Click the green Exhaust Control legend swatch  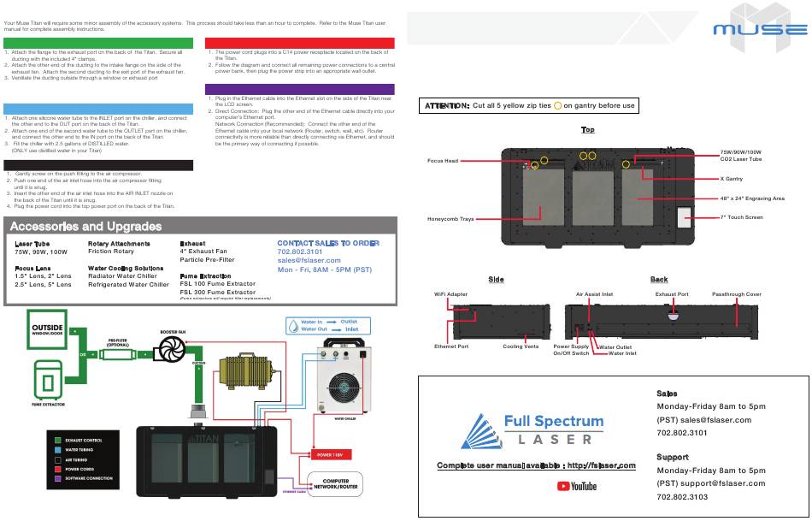tap(57, 440)
